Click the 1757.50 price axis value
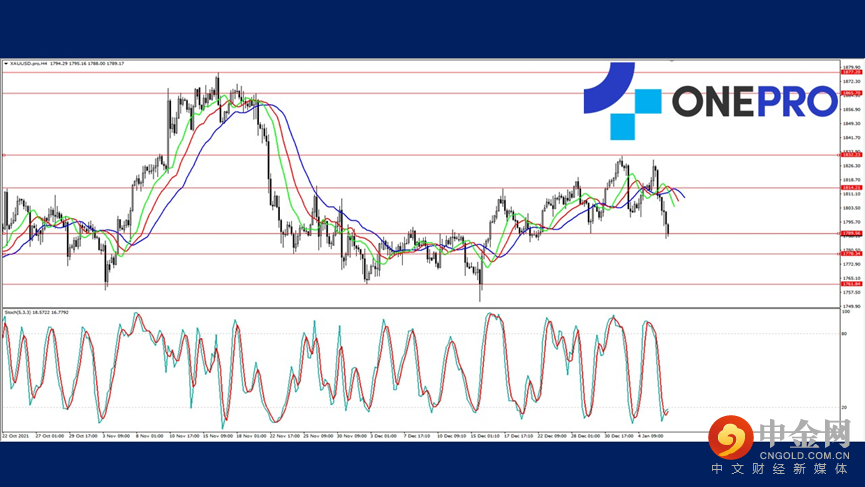 click(x=852, y=292)
